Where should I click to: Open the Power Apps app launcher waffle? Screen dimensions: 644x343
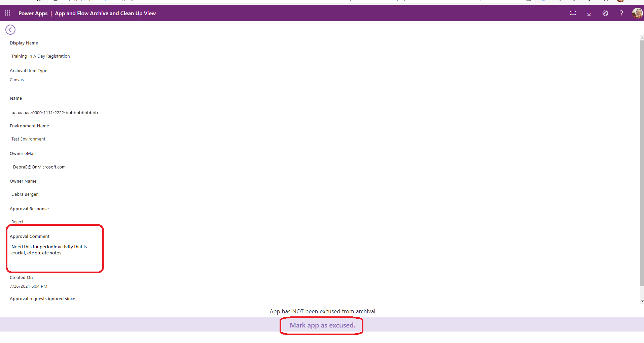(x=8, y=13)
